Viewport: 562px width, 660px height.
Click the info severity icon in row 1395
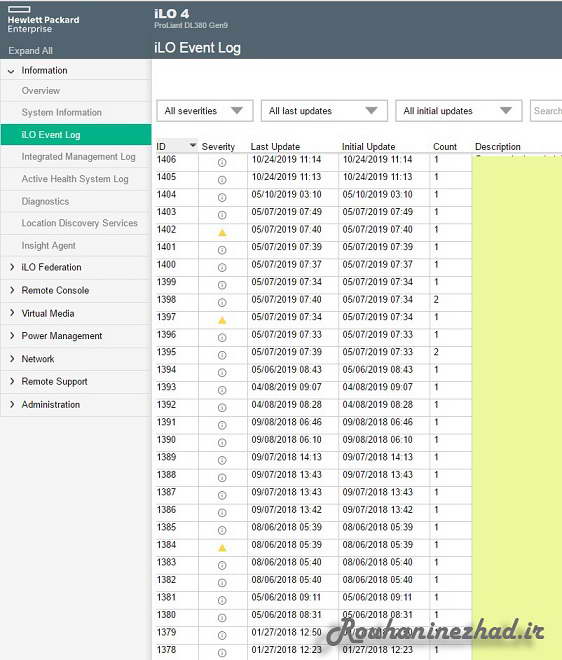pyautogui.click(x=222, y=355)
